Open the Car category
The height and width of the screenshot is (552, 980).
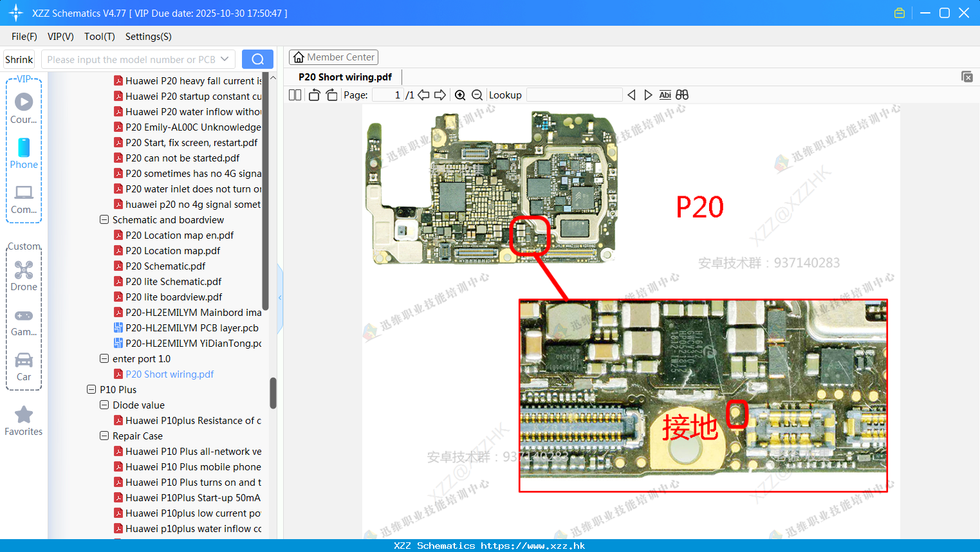(x=24, y=367)
